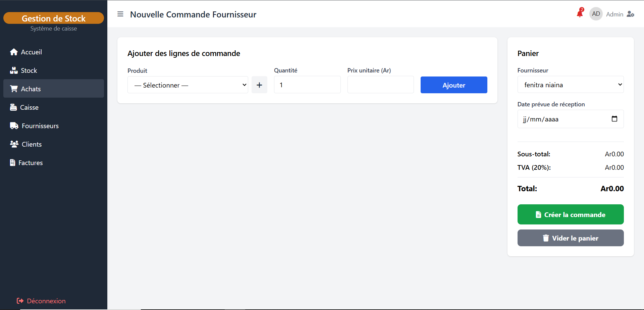Image resolution: width=644 pixels, height=310 pixels.
Task: Open the admin user settings icon
Action: coord(631,14)
